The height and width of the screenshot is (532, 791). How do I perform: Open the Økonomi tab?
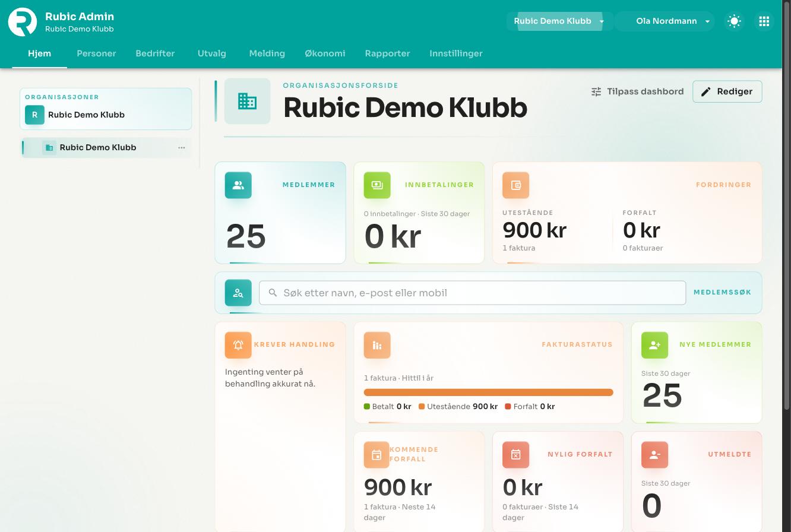(325, 53)
